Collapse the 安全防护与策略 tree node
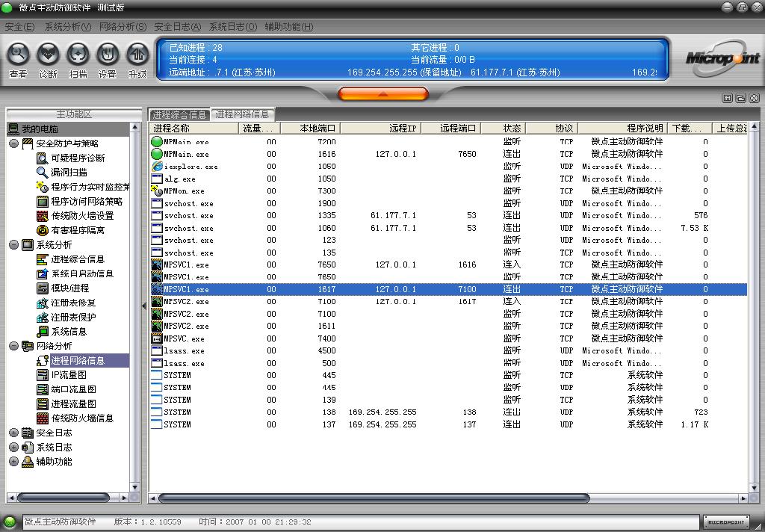765x532 pixels. 13,143
